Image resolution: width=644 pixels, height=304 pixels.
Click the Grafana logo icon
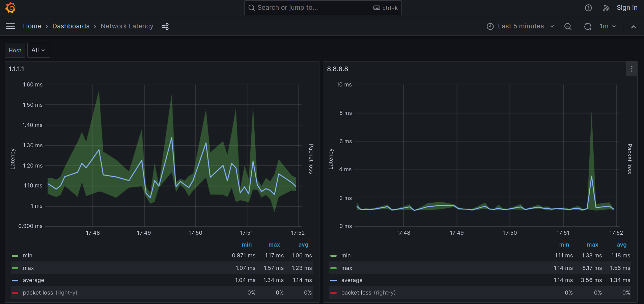point(10,8)
